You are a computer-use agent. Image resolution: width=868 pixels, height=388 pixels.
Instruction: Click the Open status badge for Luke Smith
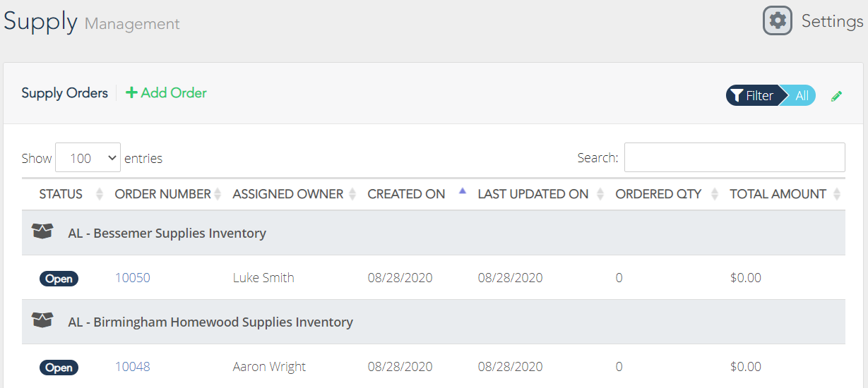coord(59,279)
